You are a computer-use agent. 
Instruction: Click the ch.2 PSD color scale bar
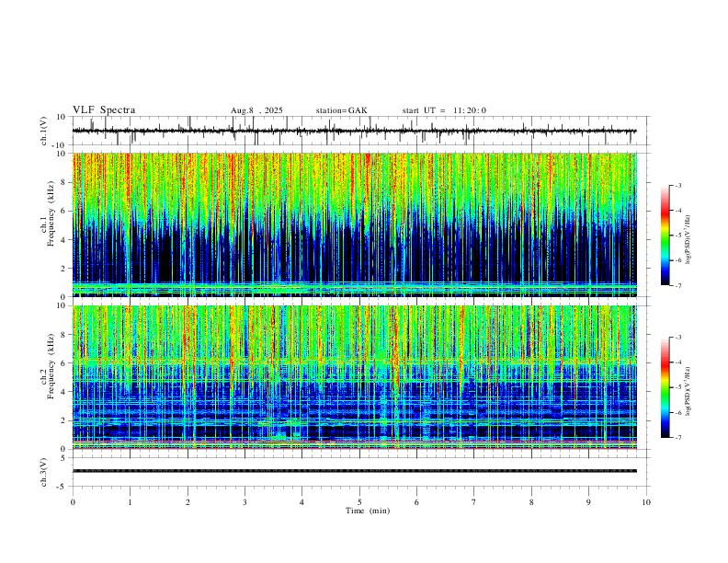pos(665,387)
